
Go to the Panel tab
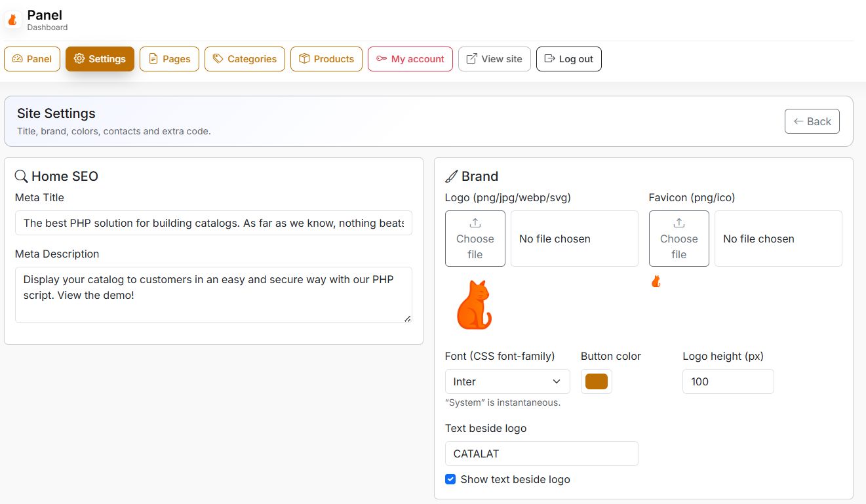tap(32, 59)
